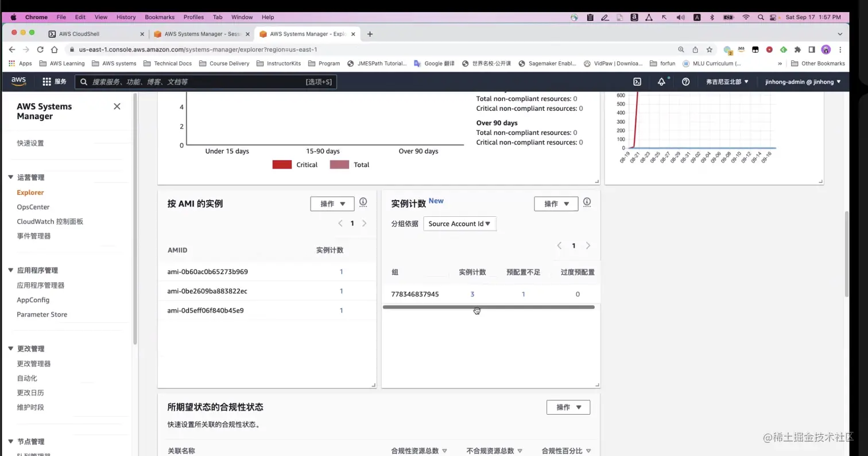
Task: Open Chrome home page button
Action: pos(55,49)
